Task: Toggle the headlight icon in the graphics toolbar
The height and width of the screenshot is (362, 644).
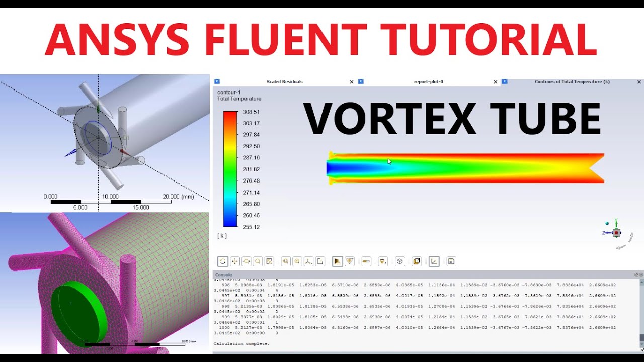Action: click(x=338, y=261)
